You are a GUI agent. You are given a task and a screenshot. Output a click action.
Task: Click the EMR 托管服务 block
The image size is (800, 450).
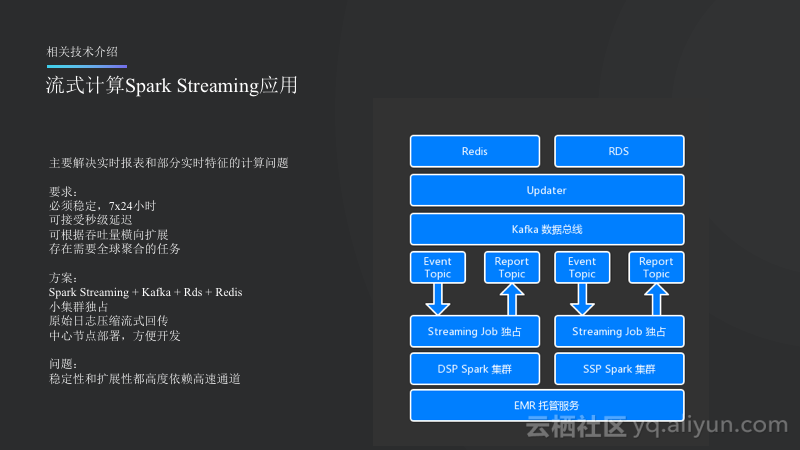click(547, 406)
